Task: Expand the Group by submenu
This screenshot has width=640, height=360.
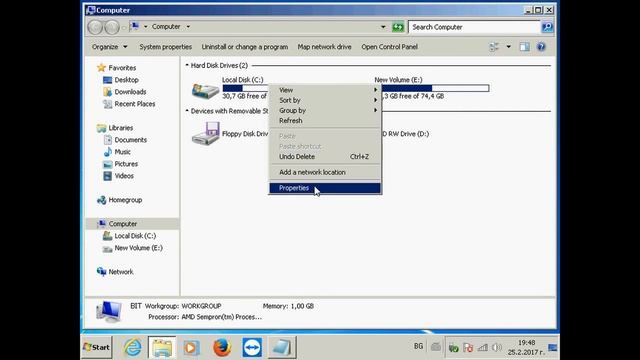Action: point(324,110)
